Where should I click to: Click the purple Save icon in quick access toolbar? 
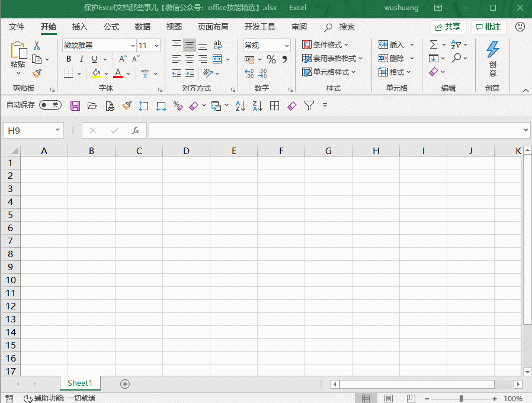(75, 105)
